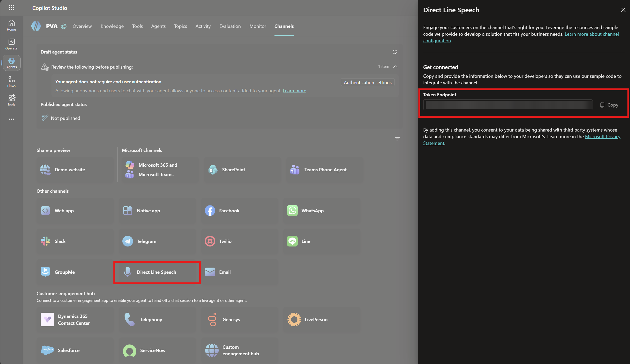Open the SharePoint channel tile
Screen dimensions: 630x364
pyautogui.click(x=242, y=170)
